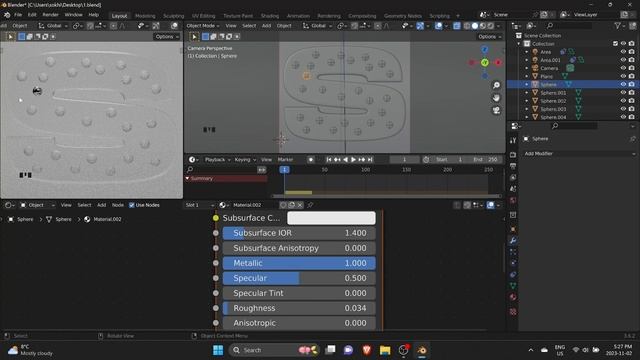
Task: Collapse the Collection tree
Action: pos(519,44)
